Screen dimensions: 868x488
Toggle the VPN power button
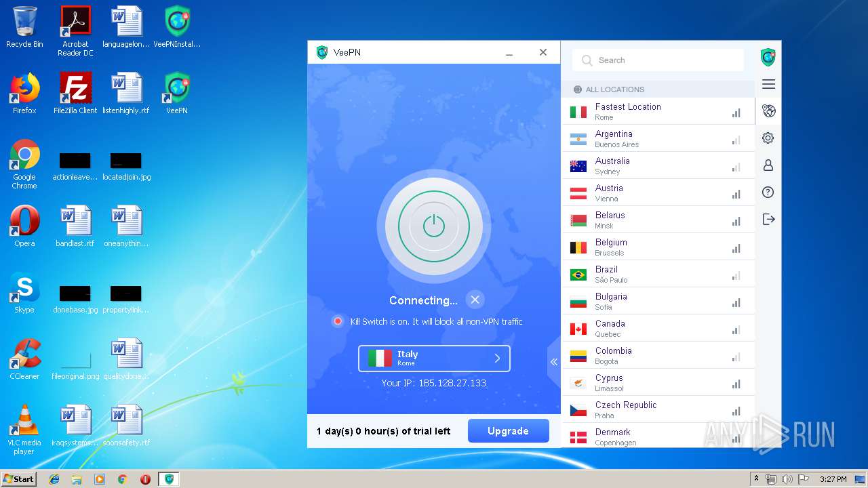point(434,226)
